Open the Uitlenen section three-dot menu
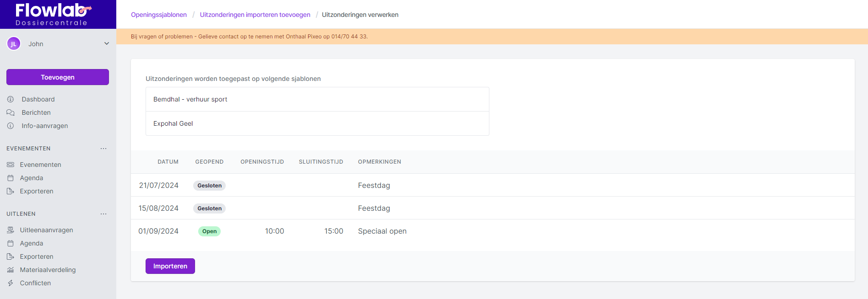This screenshot has width=868, height=299. (x=103, y=214)
